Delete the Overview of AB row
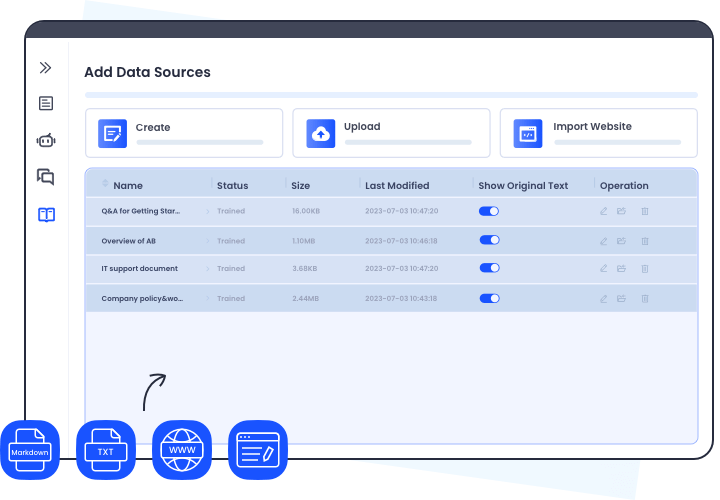720x500 pixels. click(645, 241)
